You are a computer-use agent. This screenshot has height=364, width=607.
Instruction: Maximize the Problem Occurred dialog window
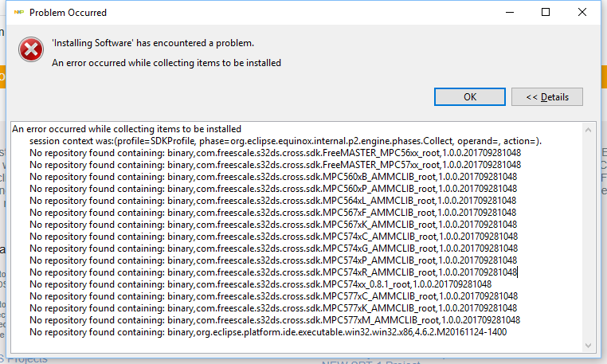click(546, 13)
